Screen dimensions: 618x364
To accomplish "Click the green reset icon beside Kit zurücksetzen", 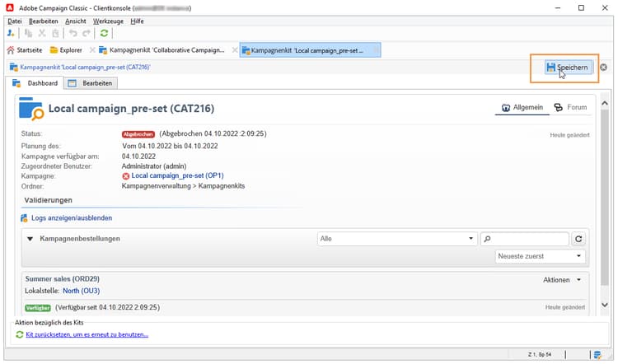I will click(x=19, y=335).
